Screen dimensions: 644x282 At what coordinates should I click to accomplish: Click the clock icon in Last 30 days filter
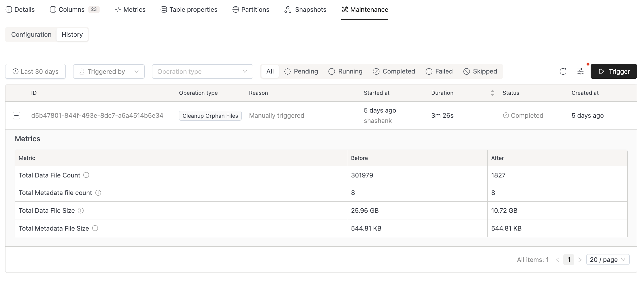[x=16, y=71]
